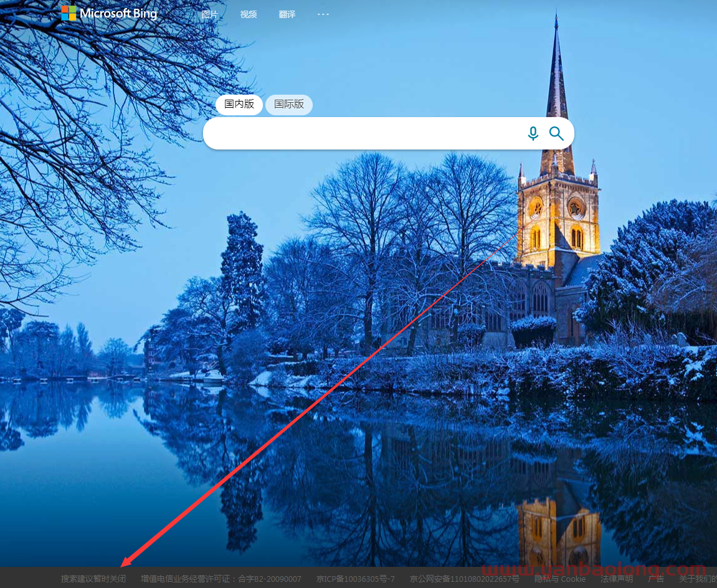This screenshot has height=588, width=717.
Task: Focus the Bing search input box
Action: point(361,133)
